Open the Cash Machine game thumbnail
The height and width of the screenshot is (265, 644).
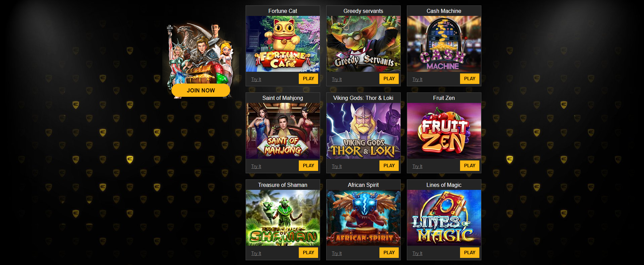[444, 44]
